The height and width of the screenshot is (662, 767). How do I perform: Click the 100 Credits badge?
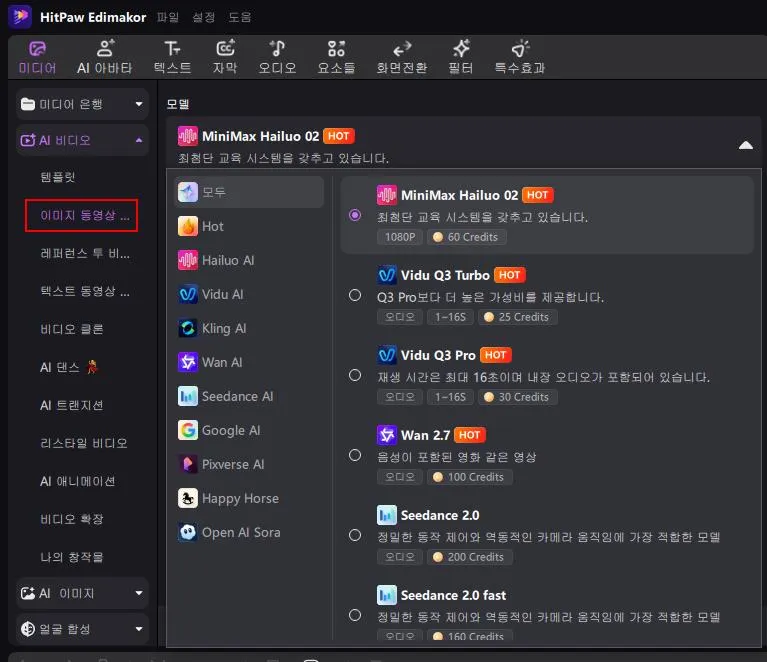[470, 477]
